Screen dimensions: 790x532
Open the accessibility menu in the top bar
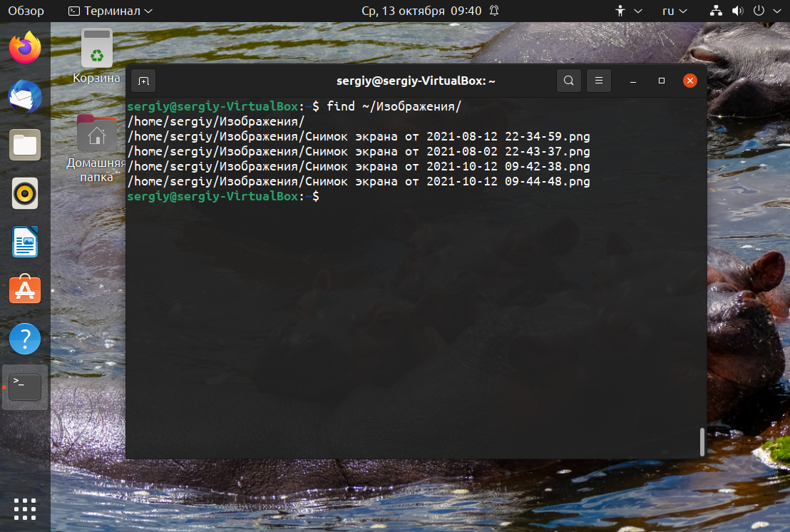(628, 11)
